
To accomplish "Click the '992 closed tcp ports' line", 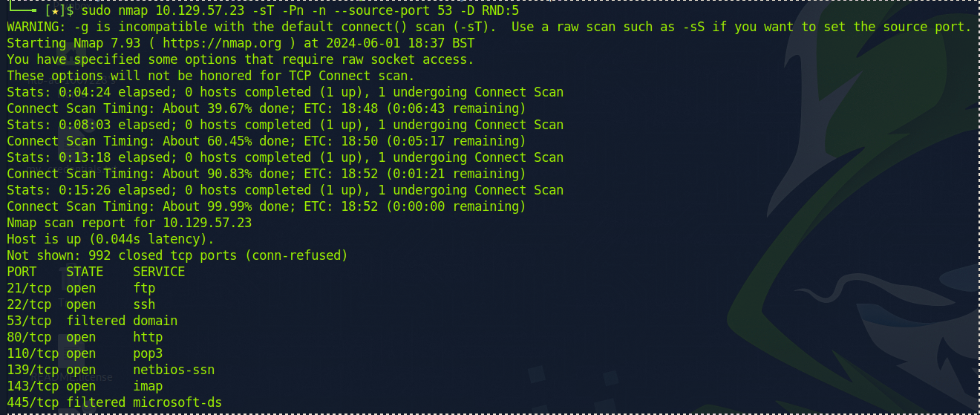I will [x=177, y=255].
